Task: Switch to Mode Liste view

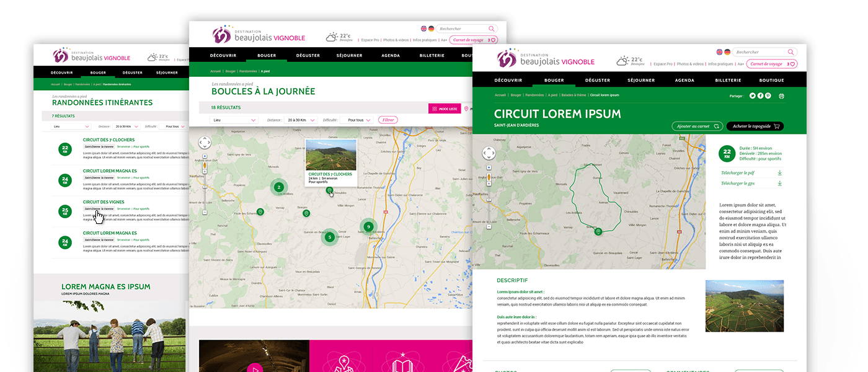Action: (x=444, y=108)
